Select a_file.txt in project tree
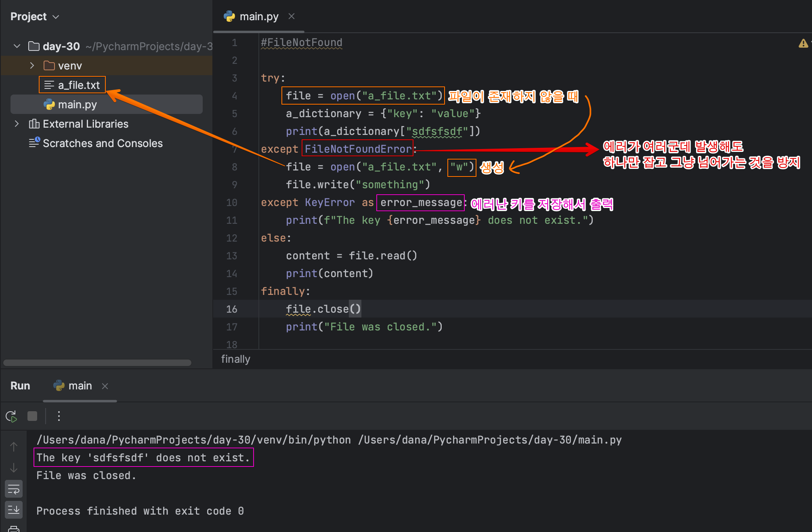This screenshot has height=532, width=812. [x=79, y=85]
